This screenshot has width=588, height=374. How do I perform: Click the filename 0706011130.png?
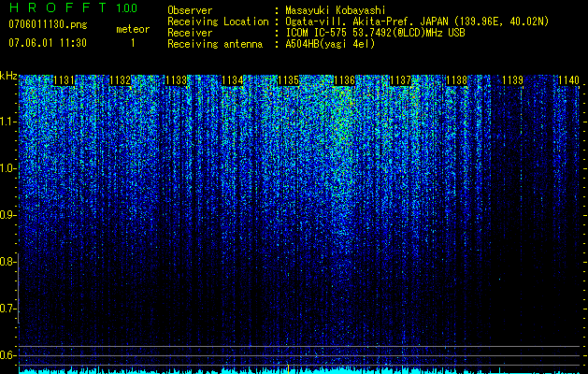[48, 24]
